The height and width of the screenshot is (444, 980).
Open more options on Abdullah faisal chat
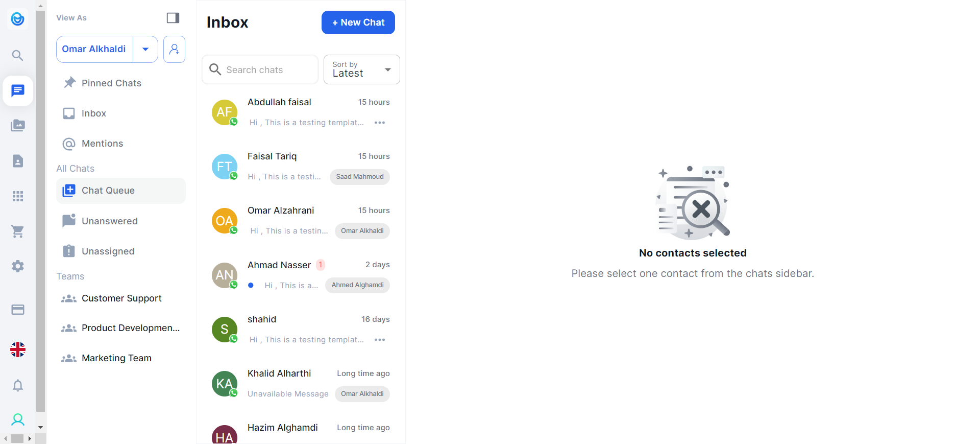[x=380, y=123]
